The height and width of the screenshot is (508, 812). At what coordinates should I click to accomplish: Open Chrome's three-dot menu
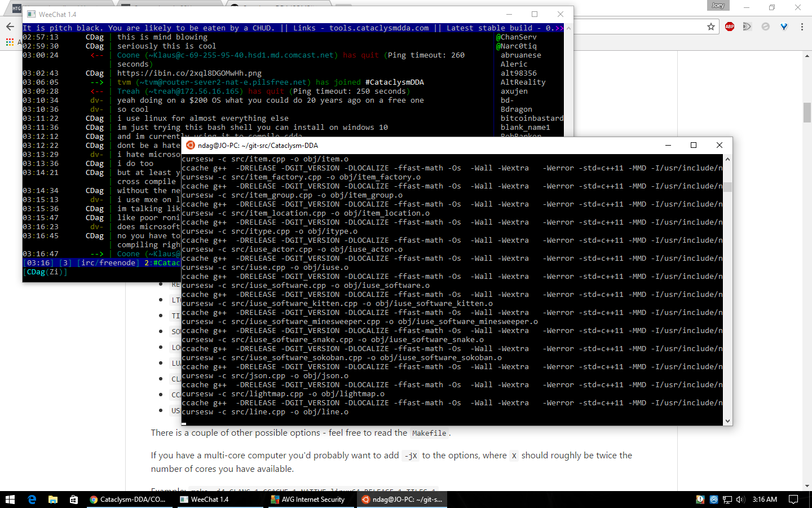(x=802, y=27)
